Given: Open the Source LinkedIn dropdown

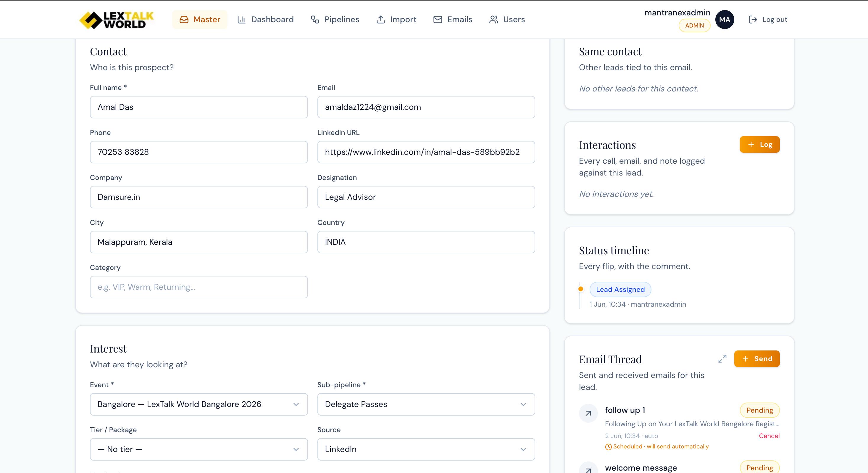Looking at the screenshot, I should point(426,449).
